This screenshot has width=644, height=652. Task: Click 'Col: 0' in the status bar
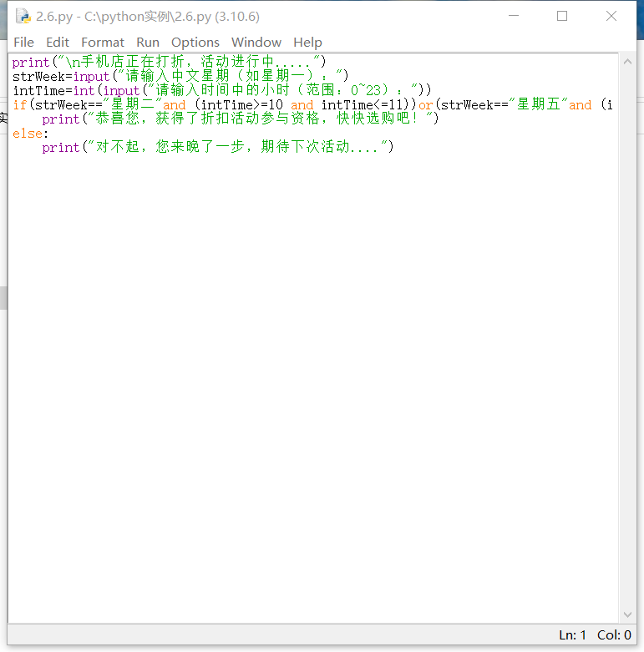(x=614, y=635)
